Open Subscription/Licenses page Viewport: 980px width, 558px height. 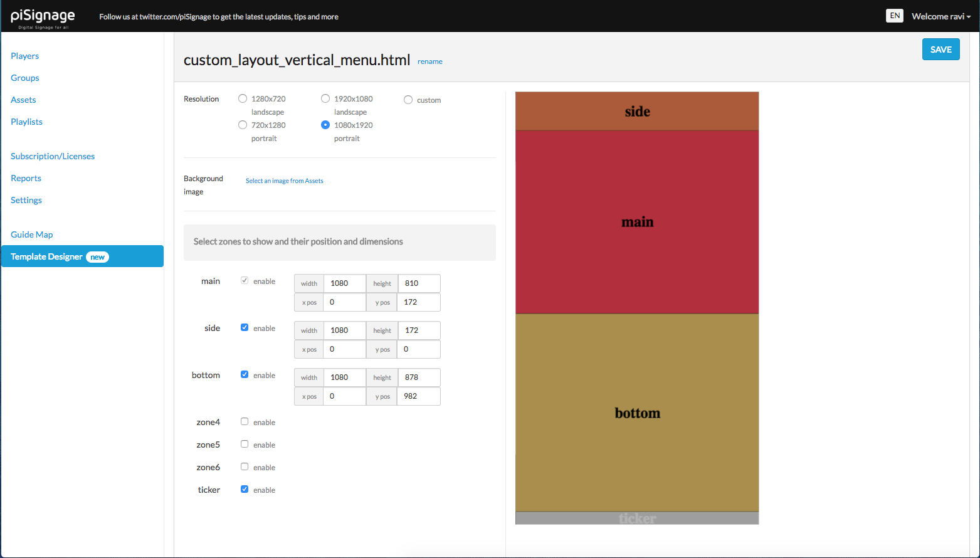coord(53,156)
